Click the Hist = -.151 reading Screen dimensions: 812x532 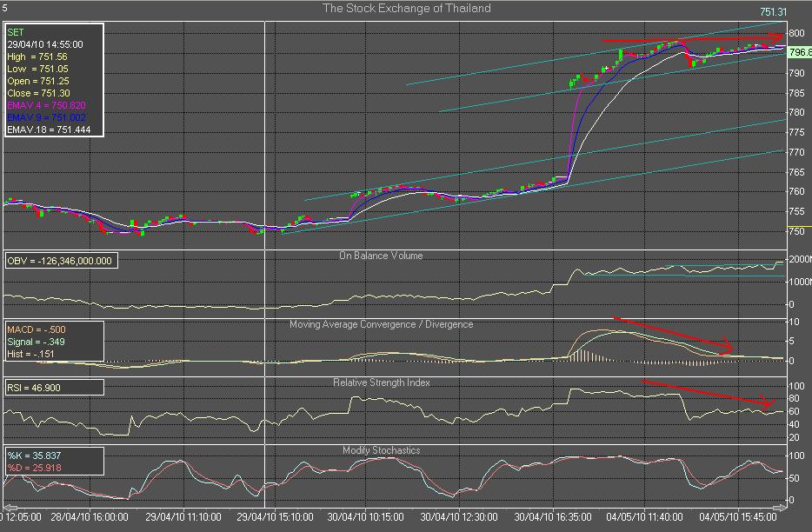click(30, 355)
